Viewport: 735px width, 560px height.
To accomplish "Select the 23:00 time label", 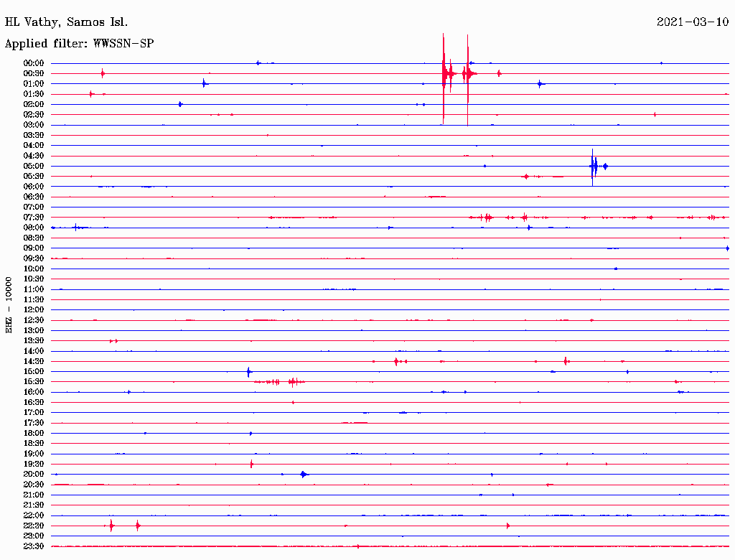I will [x=34, y=536].
